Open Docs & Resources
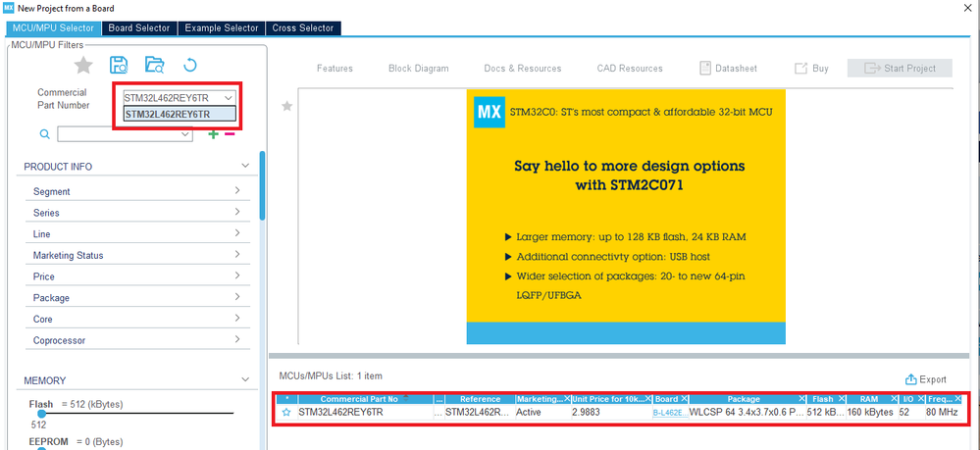This screenshot has width=980, height=450. tap(523, 68)
